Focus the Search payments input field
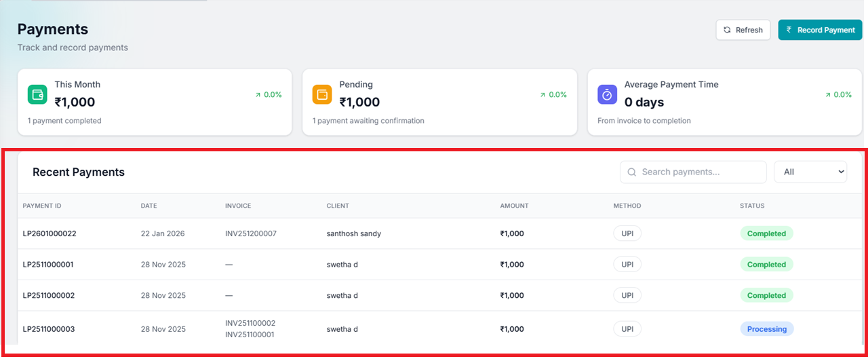The image size is (868, 361). point(698,172)
